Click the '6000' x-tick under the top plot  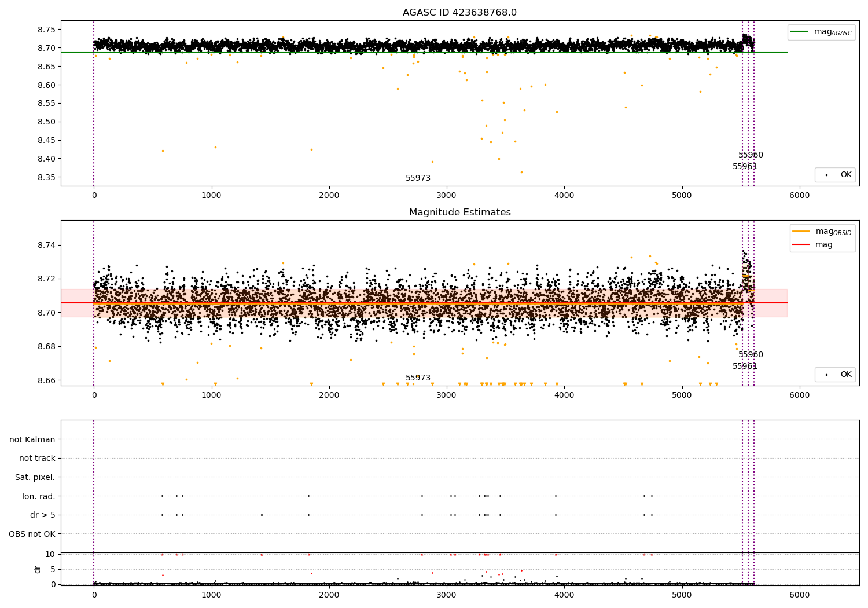pos(800,196)
